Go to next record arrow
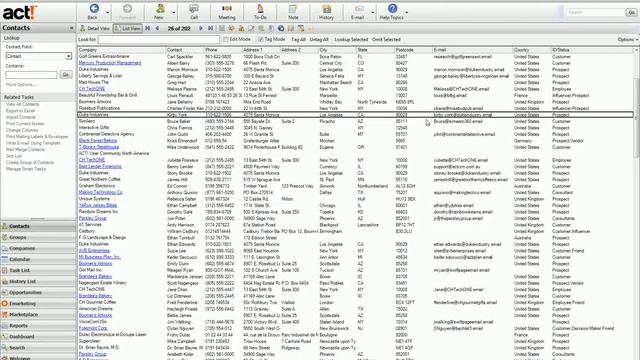 pyautogui.click(x=201, y=29)
